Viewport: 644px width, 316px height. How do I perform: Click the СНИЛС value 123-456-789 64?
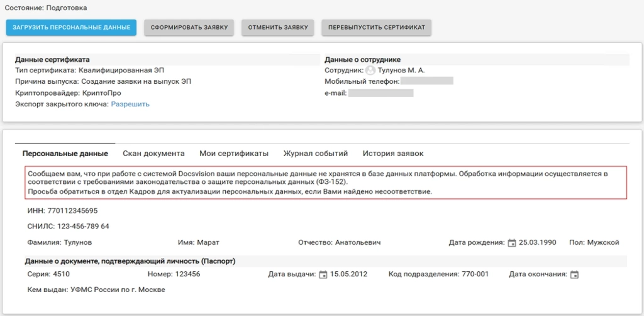[83, 226]
